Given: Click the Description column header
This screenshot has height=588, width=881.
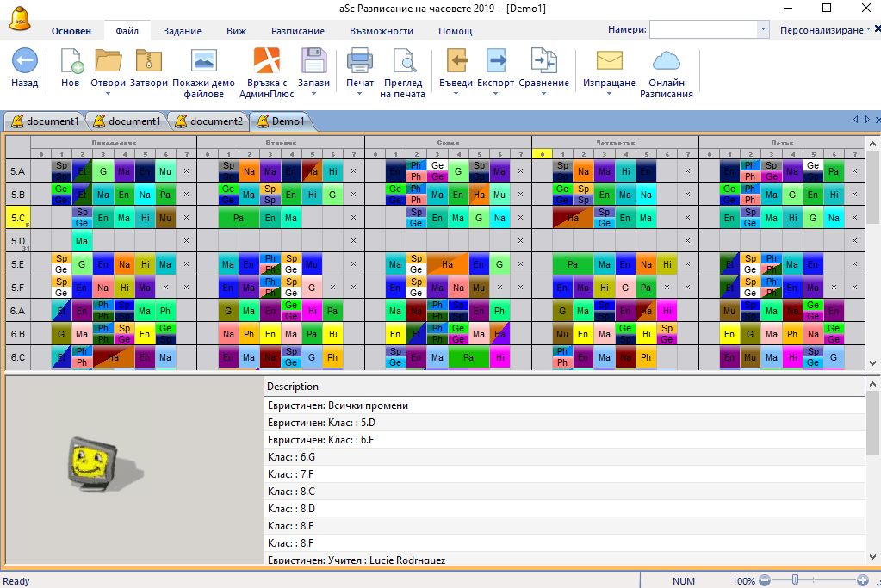Looking at the screenshot, I should 293,387.
